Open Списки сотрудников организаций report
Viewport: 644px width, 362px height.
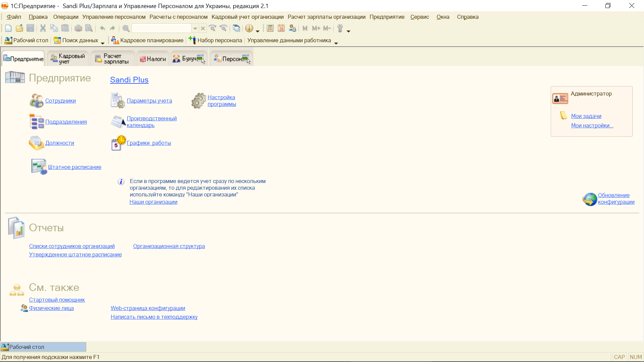coord(72,246)
